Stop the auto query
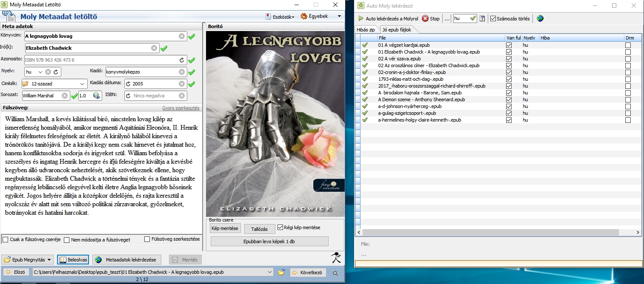 coord(431,19)
